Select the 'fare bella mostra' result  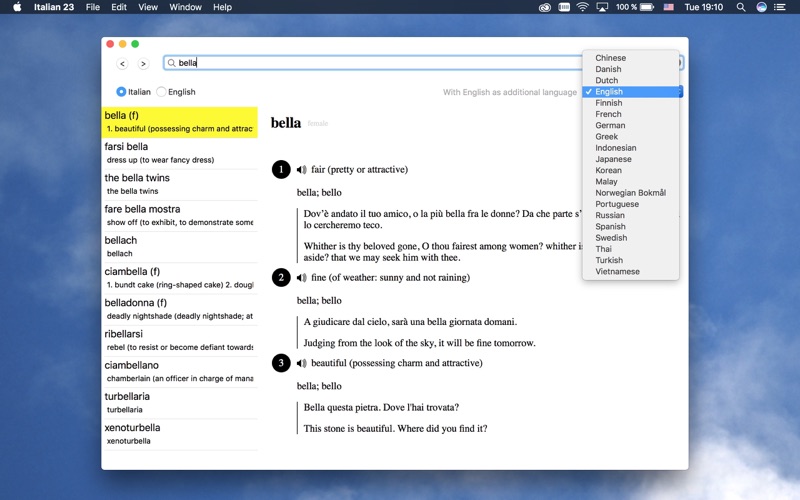coord(180,215)
